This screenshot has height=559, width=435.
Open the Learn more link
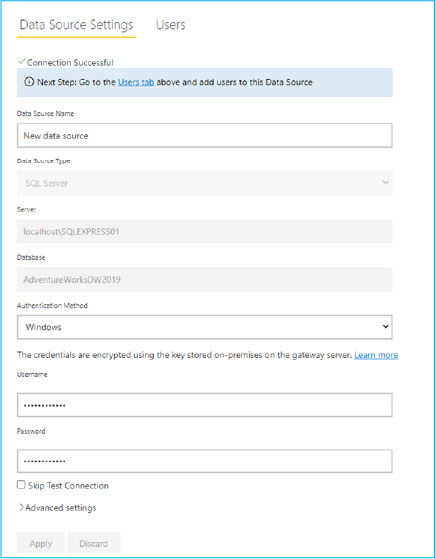pyautogui.click(x=376, y=355)
